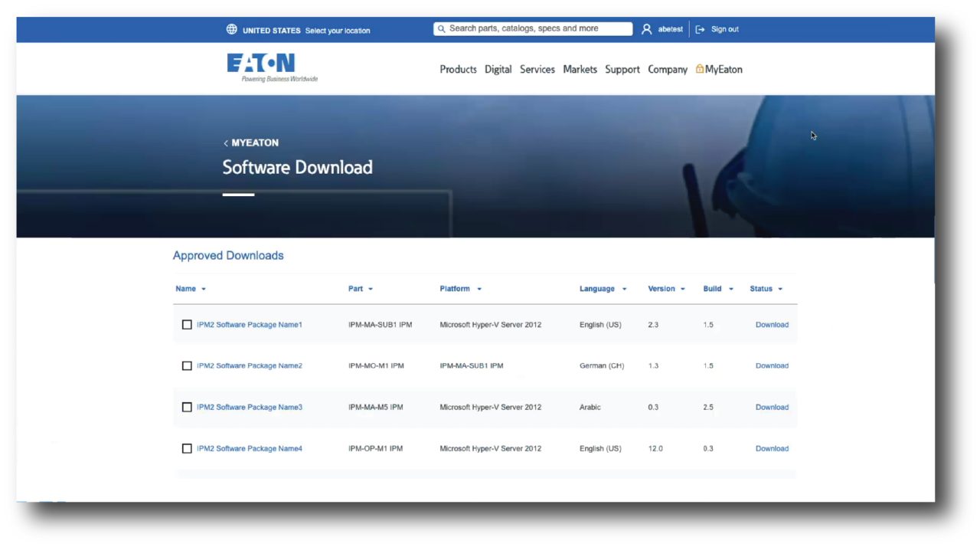Click the white progress bar under Software Download
The image size is (980, 547).
click(x=237, y=195)
